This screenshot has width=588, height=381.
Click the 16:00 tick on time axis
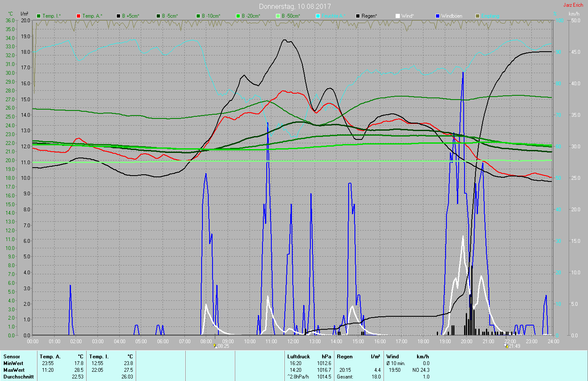[380, 342]
